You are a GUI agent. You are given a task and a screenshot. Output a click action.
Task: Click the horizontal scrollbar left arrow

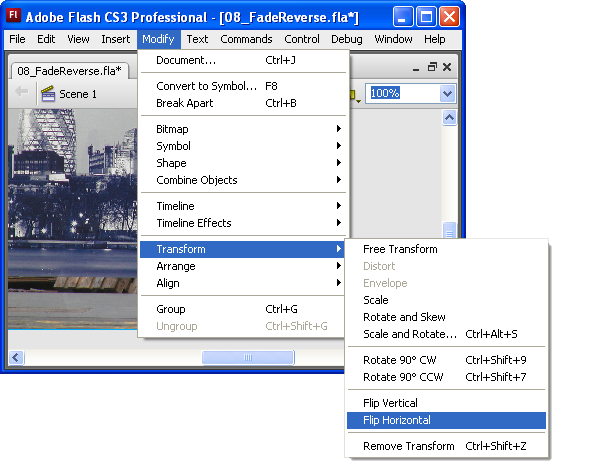(16, 357)
